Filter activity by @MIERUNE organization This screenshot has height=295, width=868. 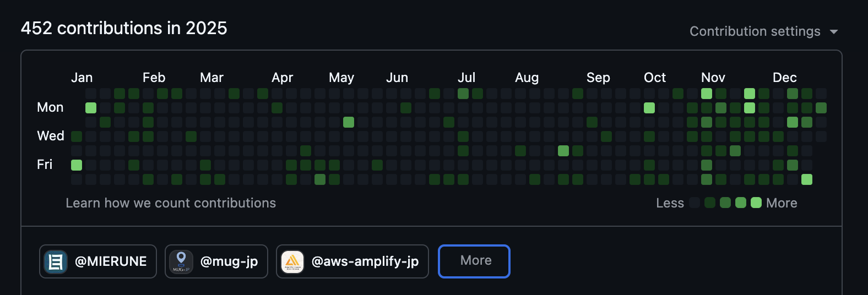pyautogui.click(x=110, y=261)
